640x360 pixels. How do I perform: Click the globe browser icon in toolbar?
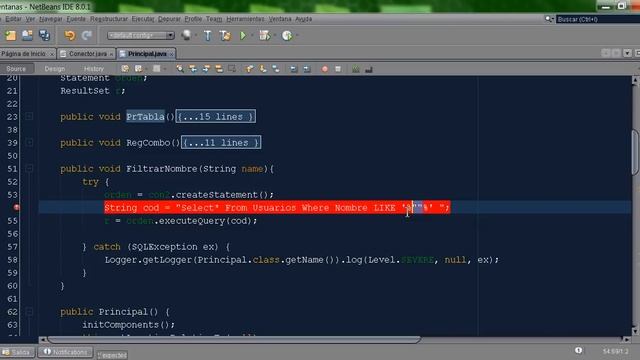coord(186,36)
